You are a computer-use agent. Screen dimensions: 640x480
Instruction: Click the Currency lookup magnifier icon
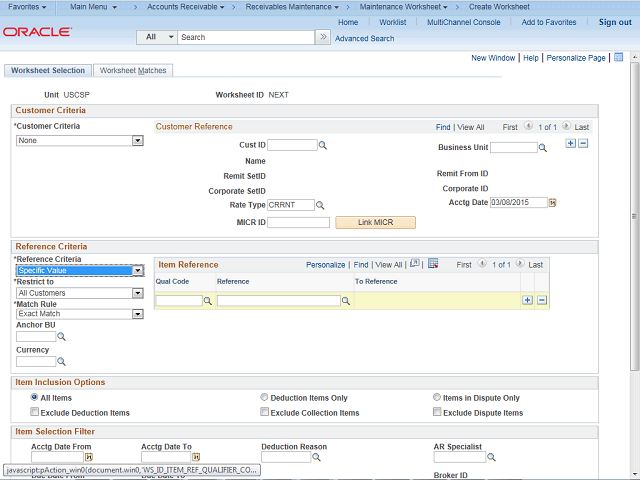(x=61, y=362)
